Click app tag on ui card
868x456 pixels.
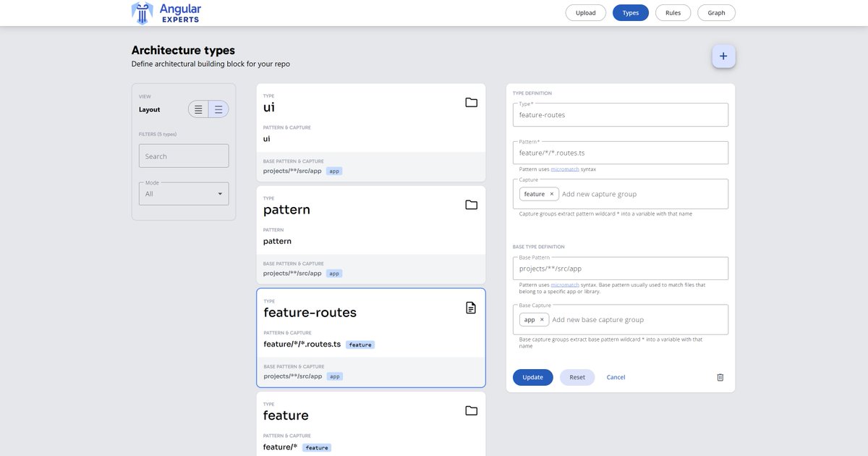click(334, 171)
